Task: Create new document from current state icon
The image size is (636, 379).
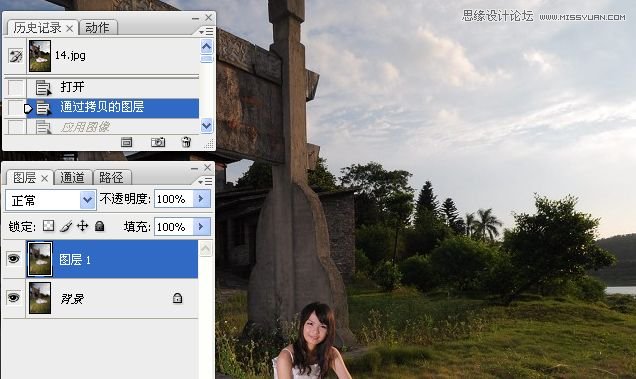Action: click(127, 142)
